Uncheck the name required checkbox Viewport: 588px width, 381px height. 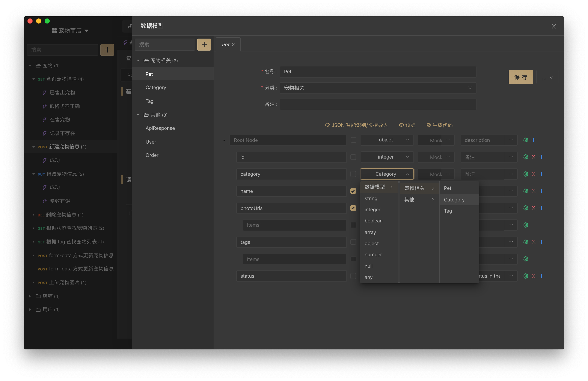click(353, 191)
